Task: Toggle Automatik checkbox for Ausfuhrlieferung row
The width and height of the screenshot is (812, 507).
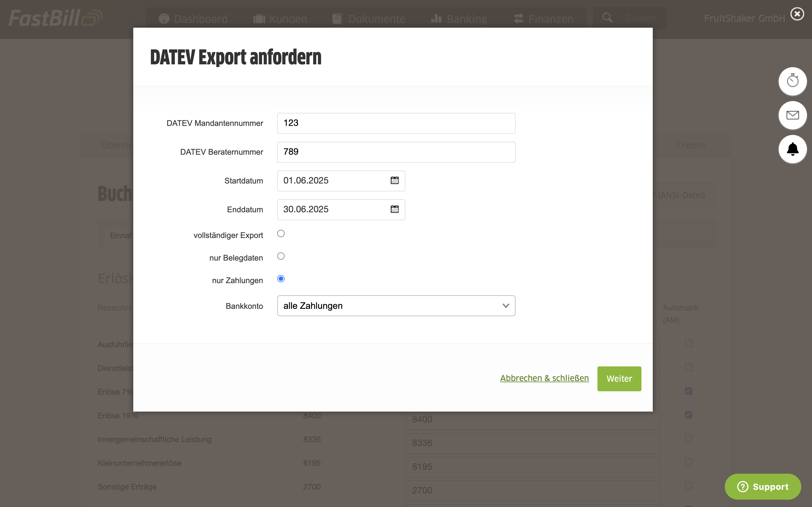Action: pyautogui.click(x=688, y=344)
